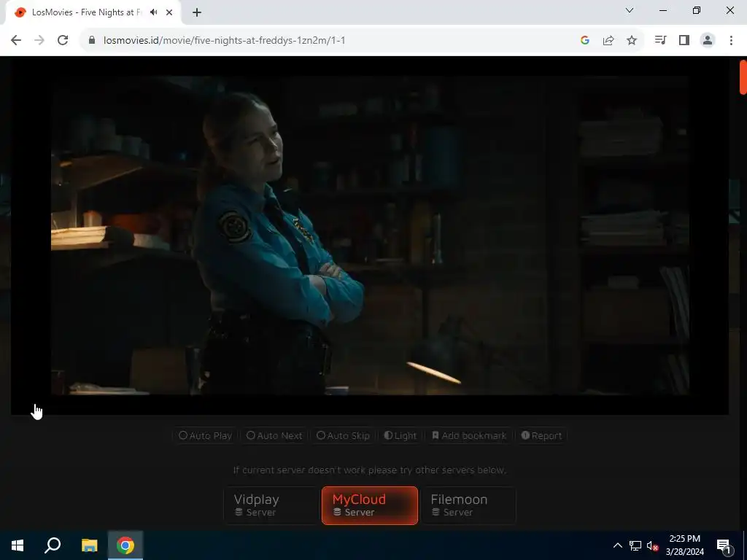Click the muted volume tray icon

[652, 545]
